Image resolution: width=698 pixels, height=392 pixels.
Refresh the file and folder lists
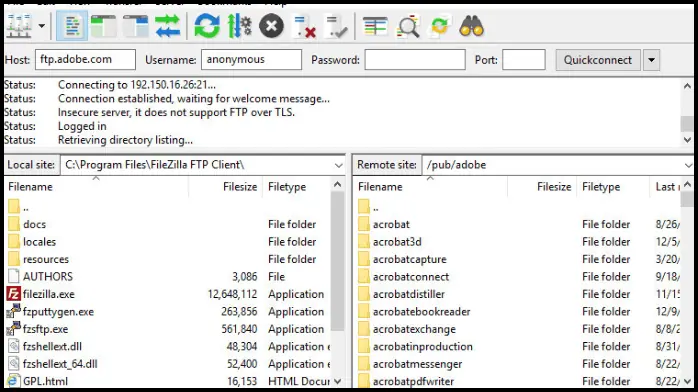pyautogui.click(x=207, y=26)
